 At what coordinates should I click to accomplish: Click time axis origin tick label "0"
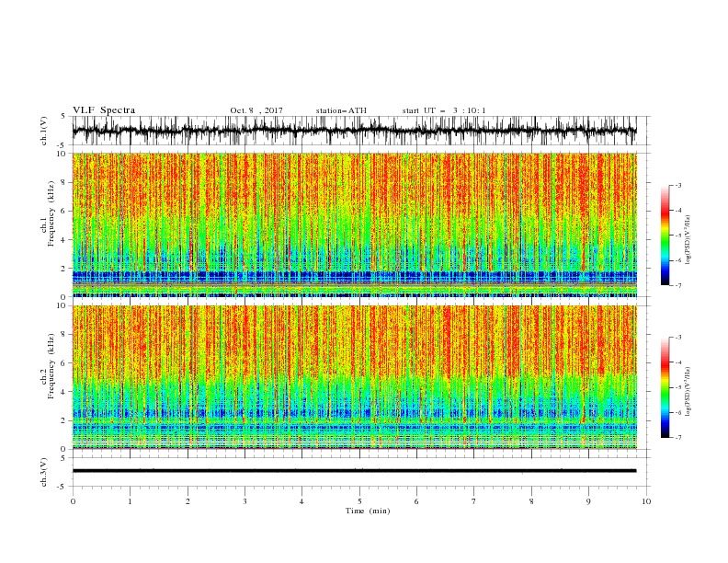73,501
